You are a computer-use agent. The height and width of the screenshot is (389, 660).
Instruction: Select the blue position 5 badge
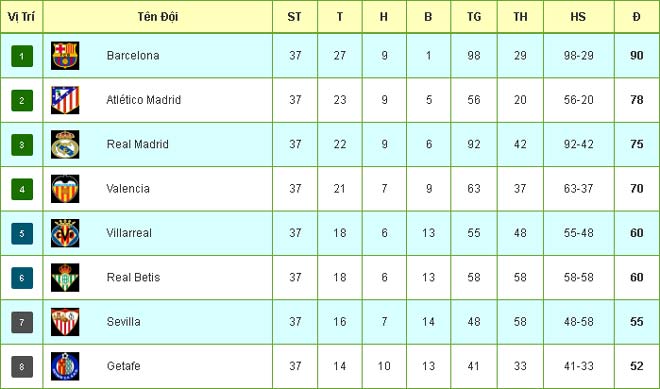click(22, 234)
